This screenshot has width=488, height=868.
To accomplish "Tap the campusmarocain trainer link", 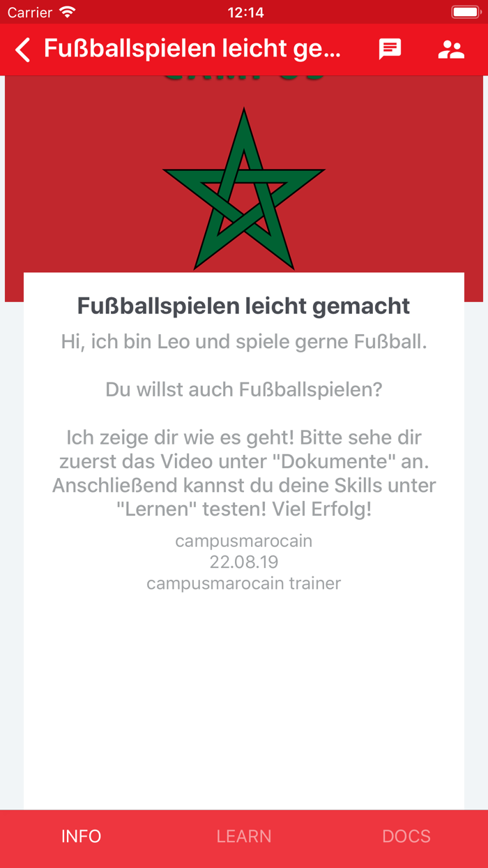I will pos(243,583).
